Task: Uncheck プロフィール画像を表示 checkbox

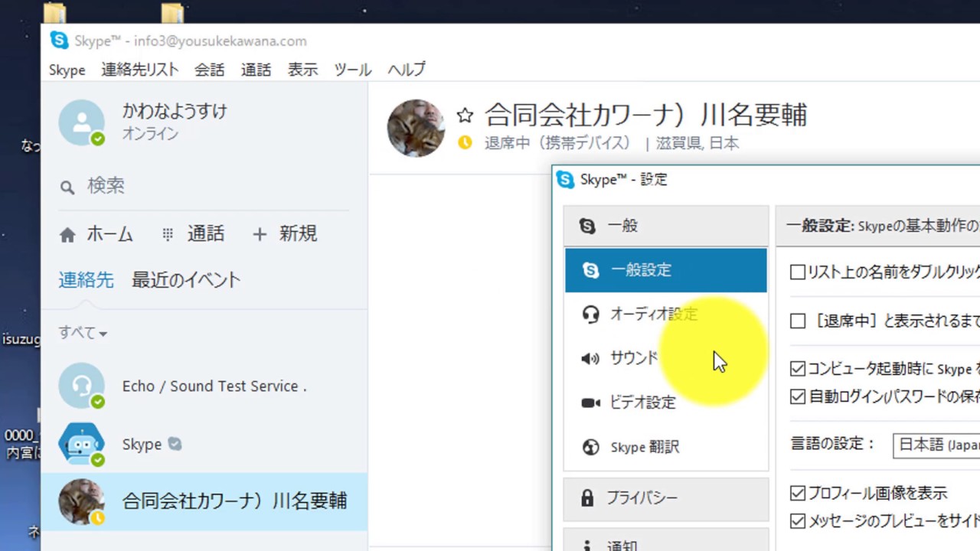Action: click(x=798, y=493)
